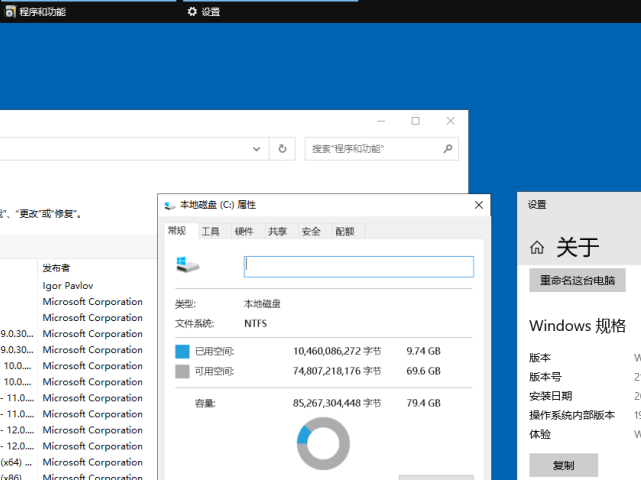This screenshot has width=641, height=480.
Task: Click 本地磁盘 type value text
Action: (262, 304)
